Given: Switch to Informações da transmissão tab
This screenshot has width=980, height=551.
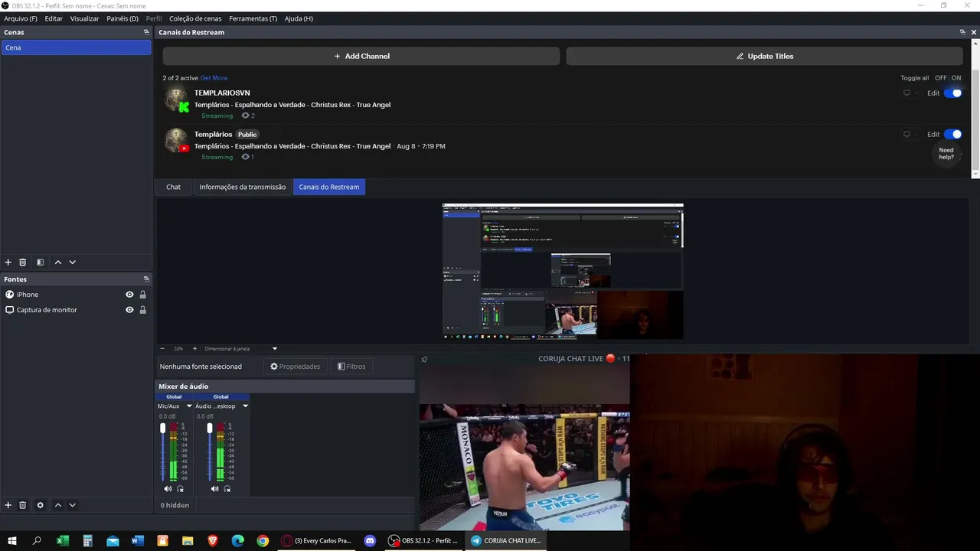Looking at the screenshot, I should pyautogui.click(x=243, y=187).
